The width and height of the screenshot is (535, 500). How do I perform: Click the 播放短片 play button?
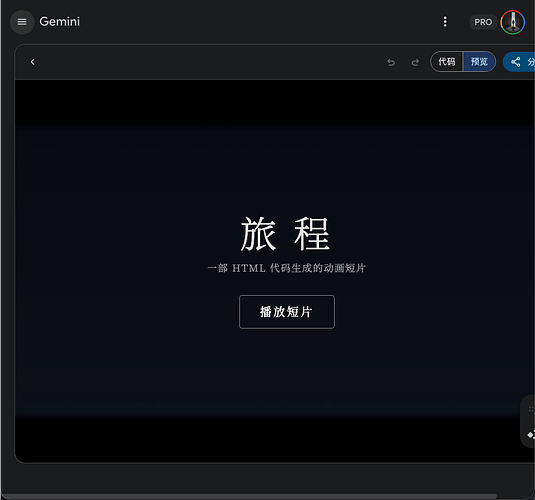(x=287, y=312)
